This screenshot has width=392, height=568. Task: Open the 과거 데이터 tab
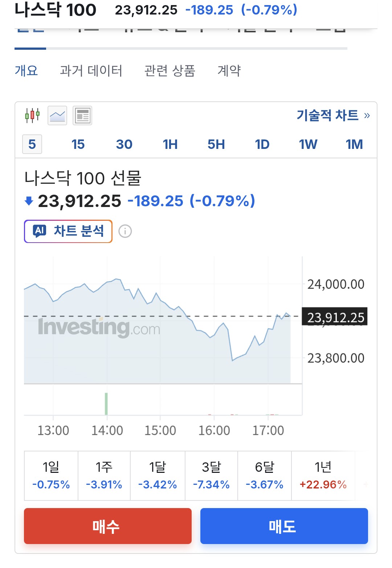[x=91, y=70]
